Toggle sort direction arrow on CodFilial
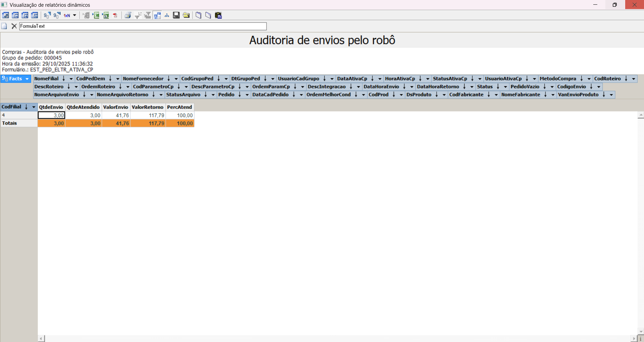The height and width of the screenshot is (342, 644). [26, 107]
